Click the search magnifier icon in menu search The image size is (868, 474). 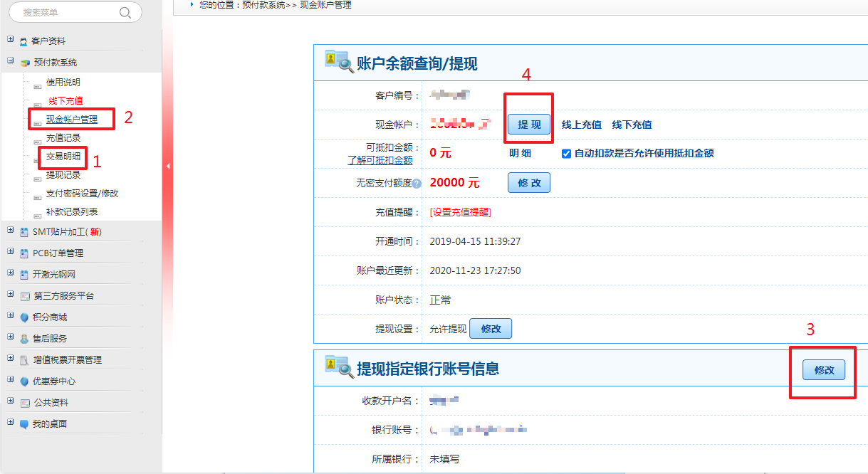pos(125,12)
